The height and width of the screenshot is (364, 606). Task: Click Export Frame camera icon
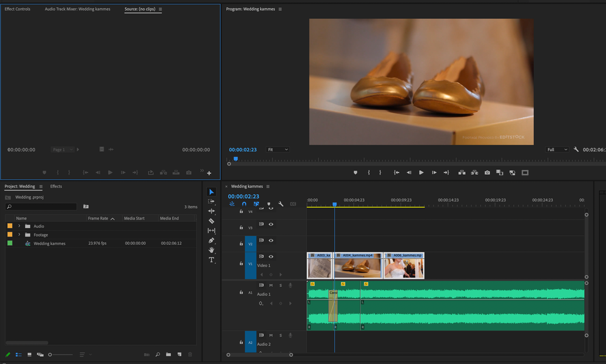pyautogui.click(x=487, y=172)
